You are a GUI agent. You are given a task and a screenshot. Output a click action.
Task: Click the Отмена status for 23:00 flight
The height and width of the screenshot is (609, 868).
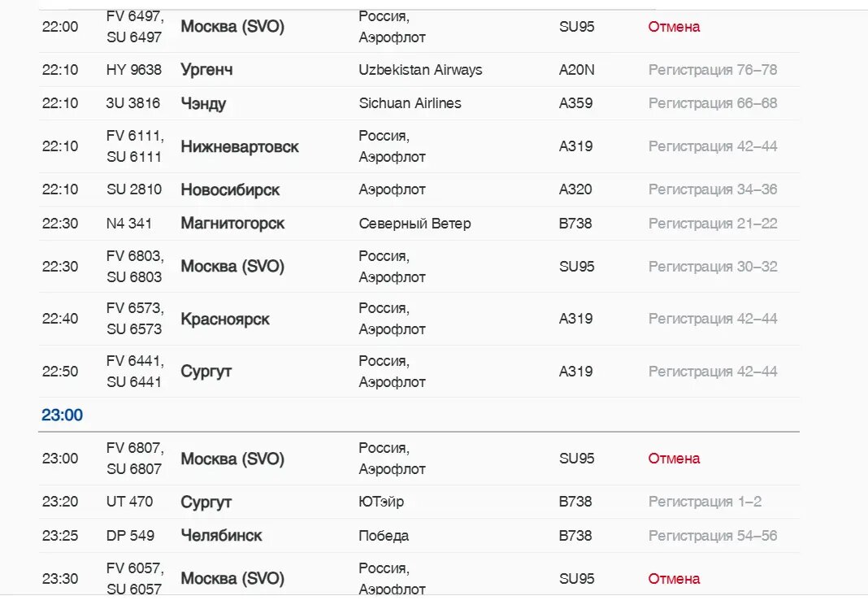click(x=674, y=459)
